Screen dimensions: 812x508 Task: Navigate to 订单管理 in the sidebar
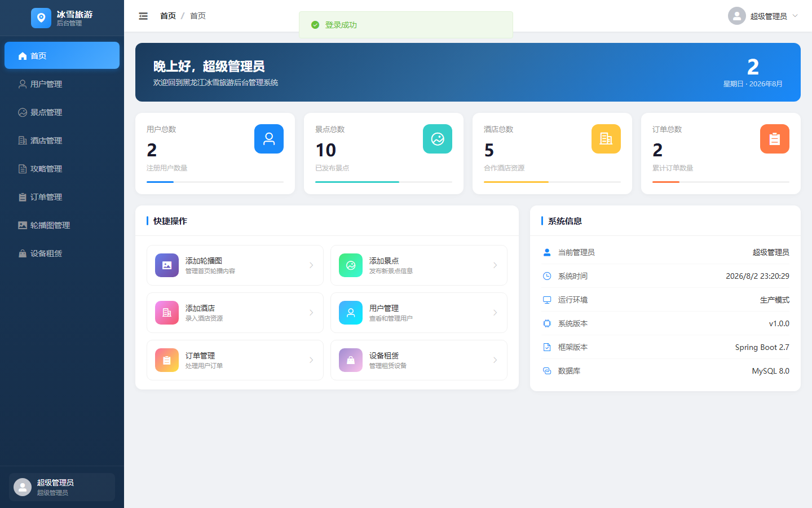coord(62,196)
